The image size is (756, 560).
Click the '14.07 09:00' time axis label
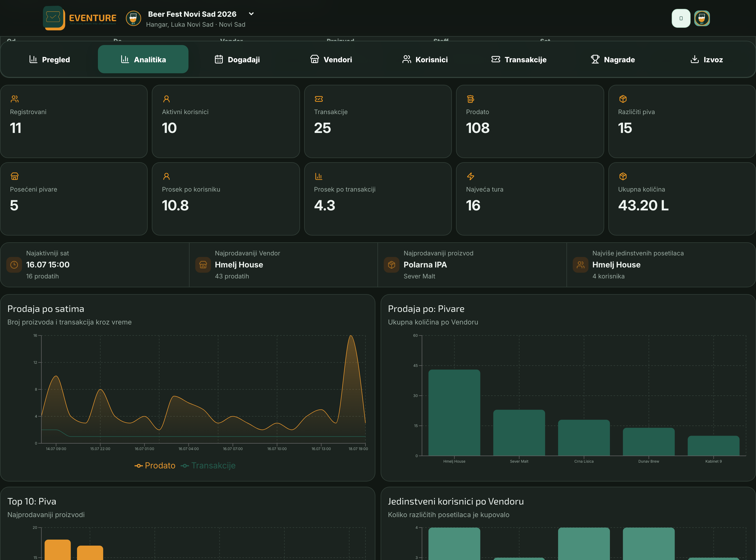56,449
